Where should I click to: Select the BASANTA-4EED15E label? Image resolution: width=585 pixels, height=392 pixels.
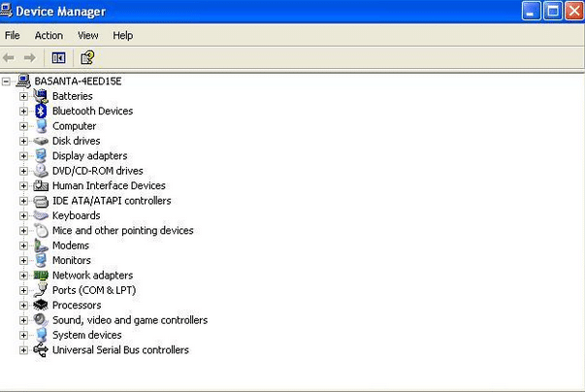78,82
